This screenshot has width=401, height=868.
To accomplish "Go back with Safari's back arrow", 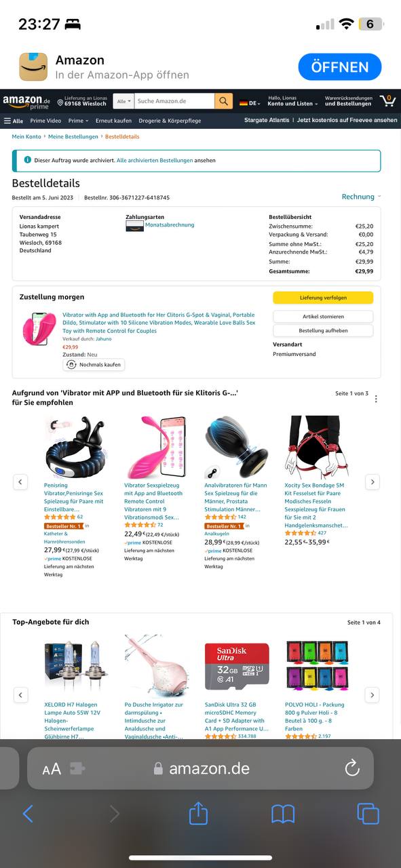I will tap(28, 814).
